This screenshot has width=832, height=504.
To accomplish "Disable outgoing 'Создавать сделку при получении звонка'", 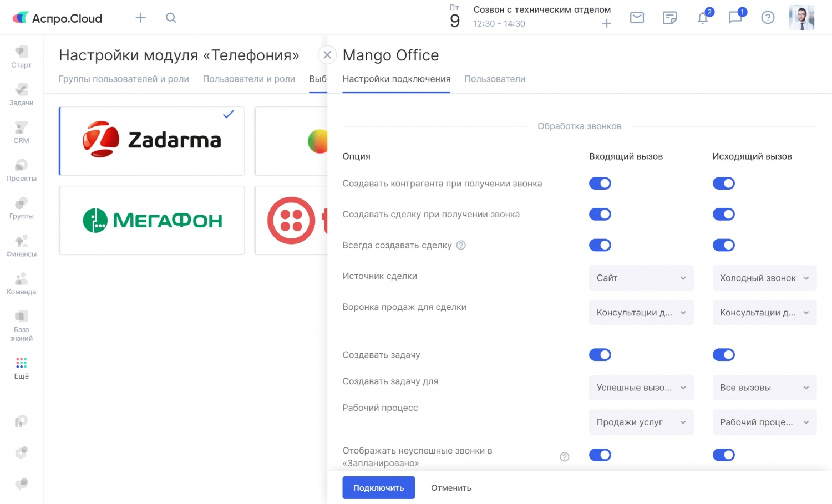I will pyautogui.click(x=723, y=215).
